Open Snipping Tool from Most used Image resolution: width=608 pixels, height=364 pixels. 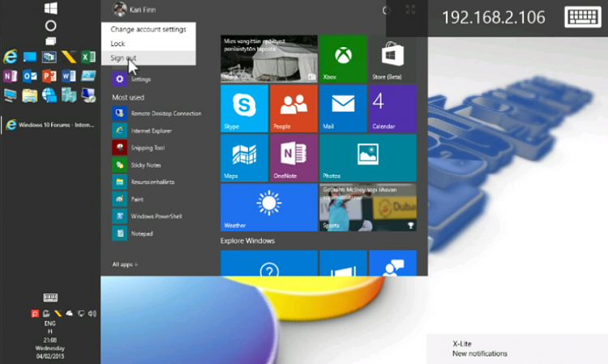[x=139, y=148]
